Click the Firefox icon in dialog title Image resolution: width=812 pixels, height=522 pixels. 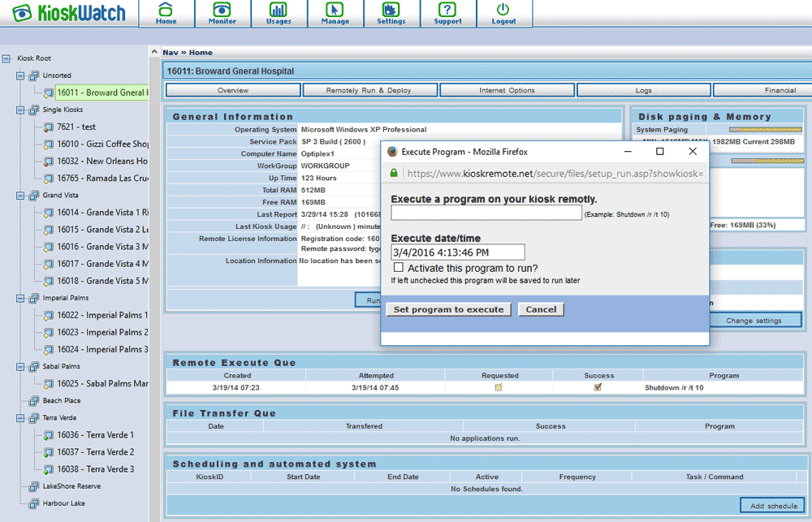[392, 151]
